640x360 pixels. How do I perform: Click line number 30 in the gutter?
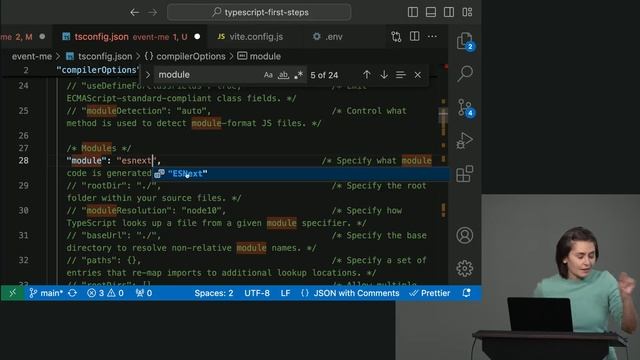click(24, 210)
